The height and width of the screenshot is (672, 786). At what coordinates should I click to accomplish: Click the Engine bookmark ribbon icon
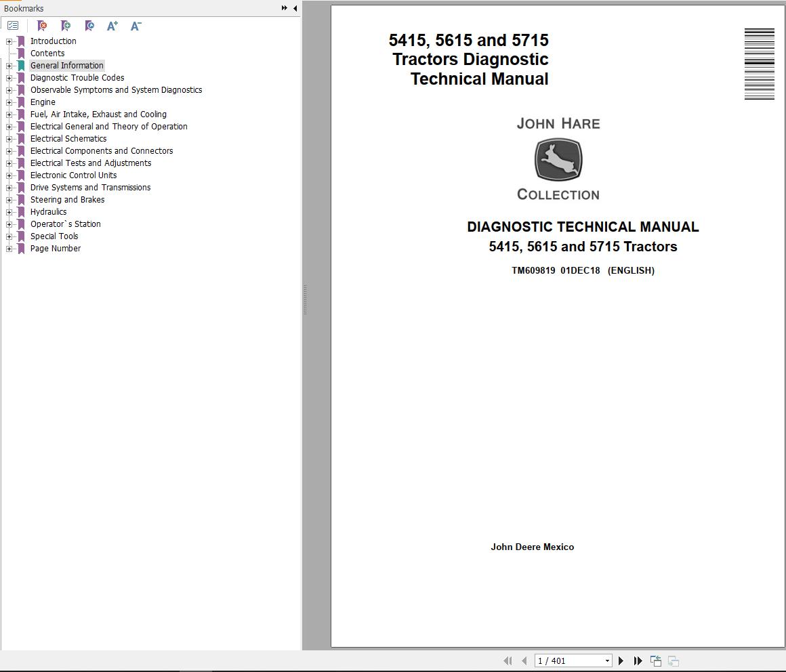click(x=21, y=102)
